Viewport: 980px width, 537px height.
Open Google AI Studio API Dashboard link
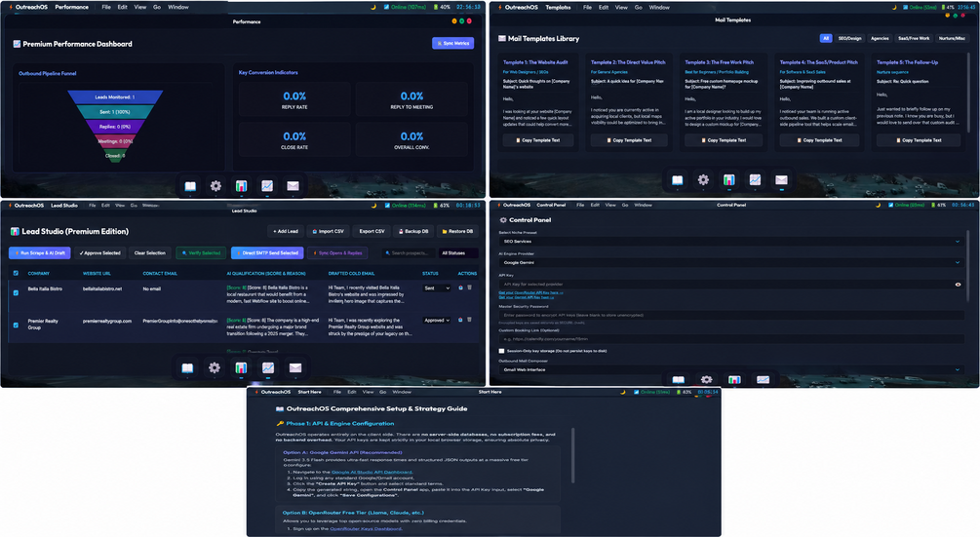click(372, 472)
